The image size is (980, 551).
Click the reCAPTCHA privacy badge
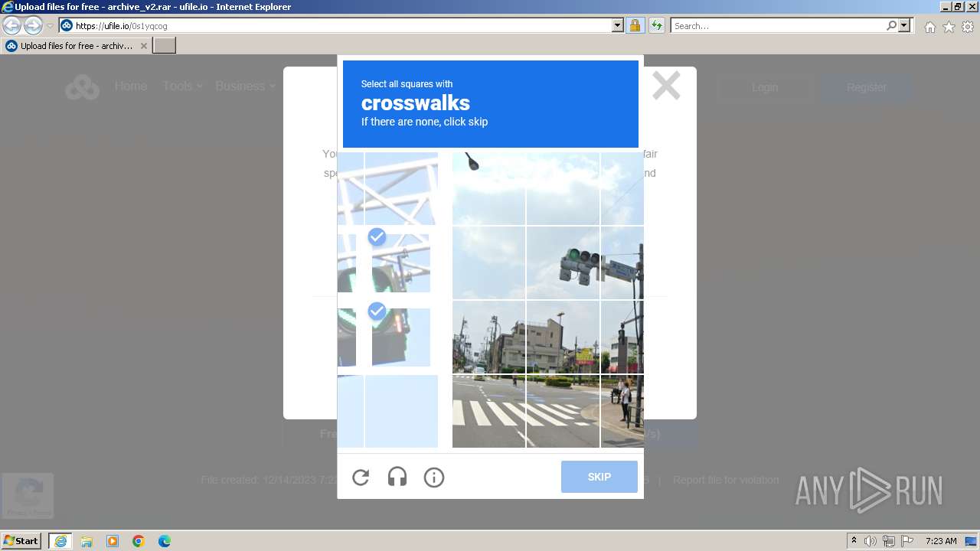[28, 496]
